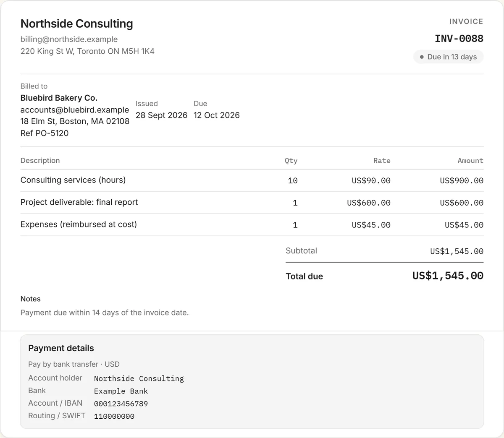Select routing number 110000000
The height and width of the screenshot is (438, 504).
coord(114,416)
